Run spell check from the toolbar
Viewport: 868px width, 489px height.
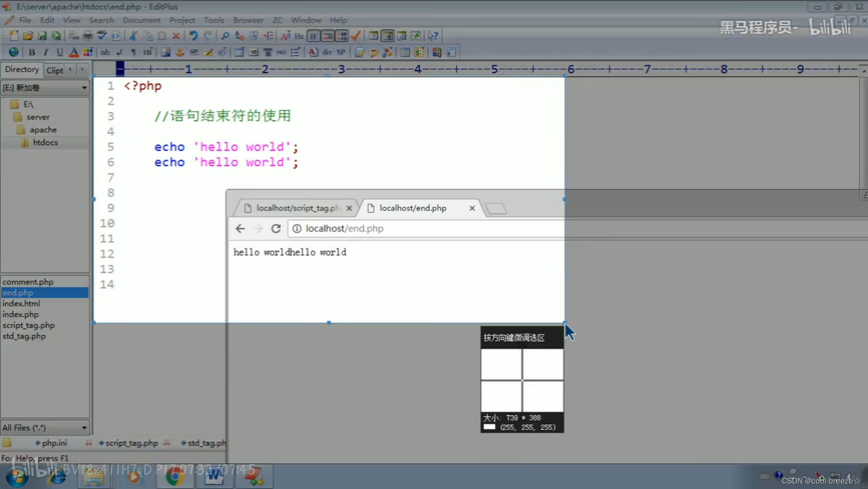[101, 36]
